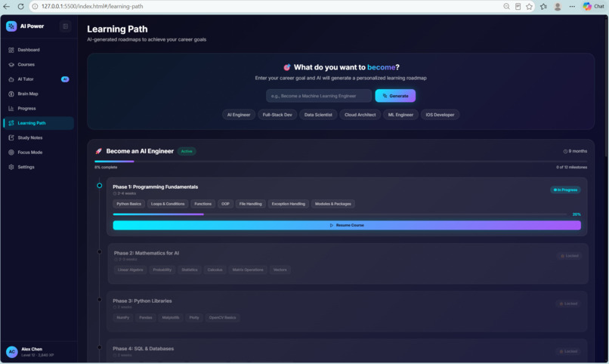This screenshot has height=364, width=609.
Task: Click Phase 1 timeline marker circle
Action: click(x=100, y=186)
